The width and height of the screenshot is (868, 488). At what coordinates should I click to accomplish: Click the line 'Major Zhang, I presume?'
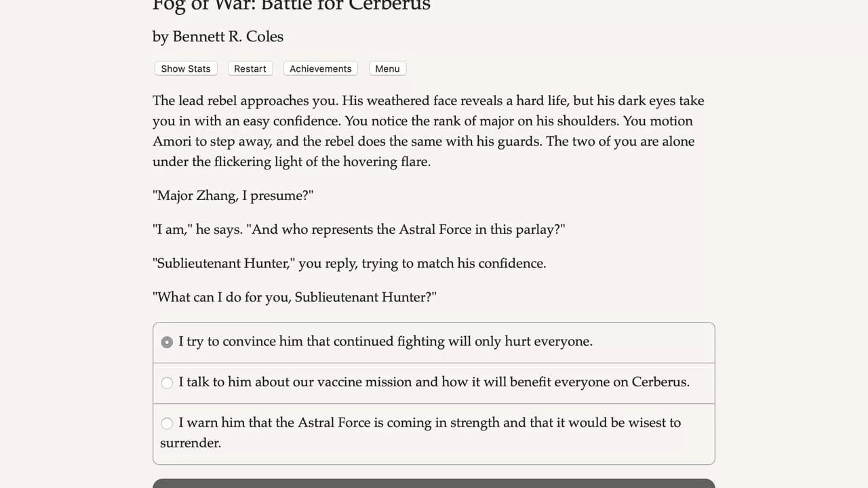tap(233, 196)
